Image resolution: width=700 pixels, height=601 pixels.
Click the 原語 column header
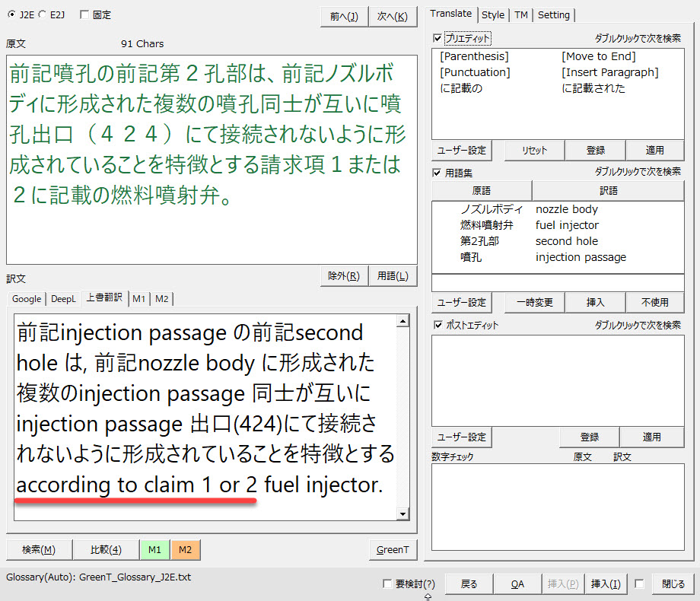click(x=481, y=190)
